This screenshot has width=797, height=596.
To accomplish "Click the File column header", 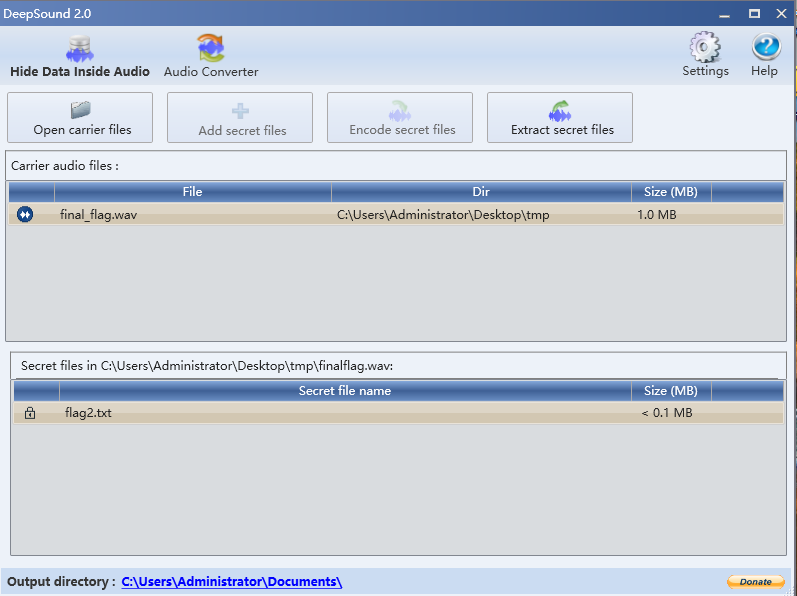I will 193,192.
